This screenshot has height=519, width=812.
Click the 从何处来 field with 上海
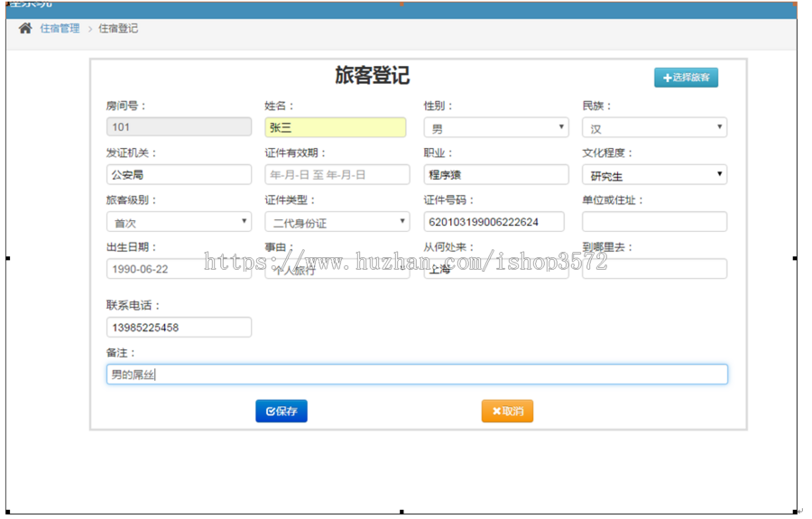pos(496,269)
